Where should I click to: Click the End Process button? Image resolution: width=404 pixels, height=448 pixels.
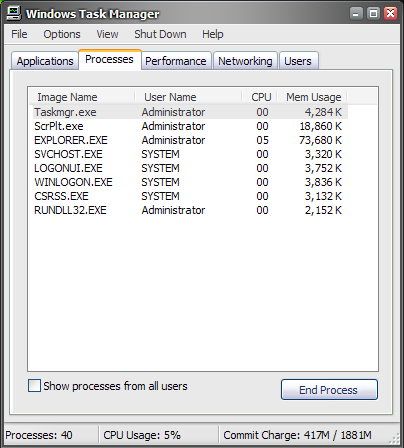(329, 389)
